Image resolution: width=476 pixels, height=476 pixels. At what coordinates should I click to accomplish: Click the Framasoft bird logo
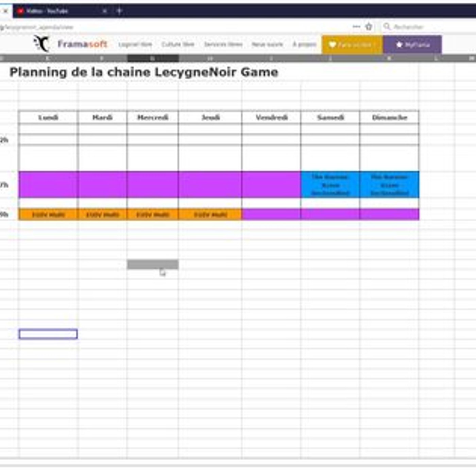(x=41, y=44)
